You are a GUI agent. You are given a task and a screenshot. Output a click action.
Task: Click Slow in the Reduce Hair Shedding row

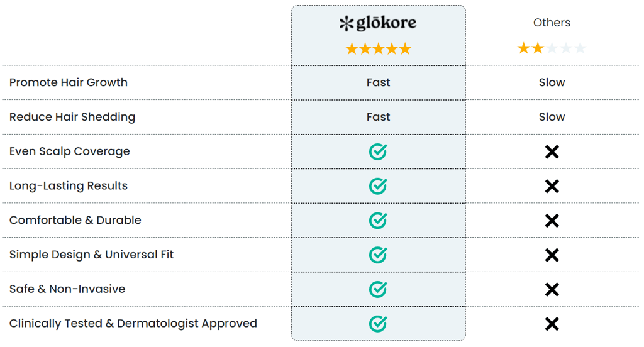click(x=552, y=117)
